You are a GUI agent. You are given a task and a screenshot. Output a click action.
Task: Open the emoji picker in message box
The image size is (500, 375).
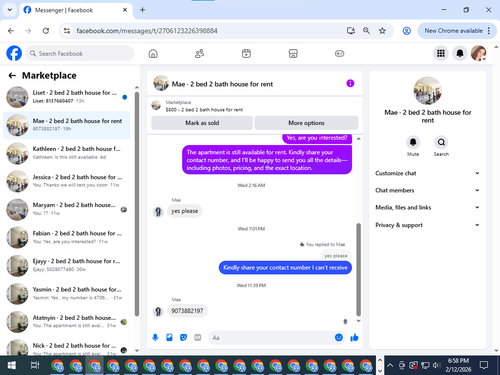point(339,337)
